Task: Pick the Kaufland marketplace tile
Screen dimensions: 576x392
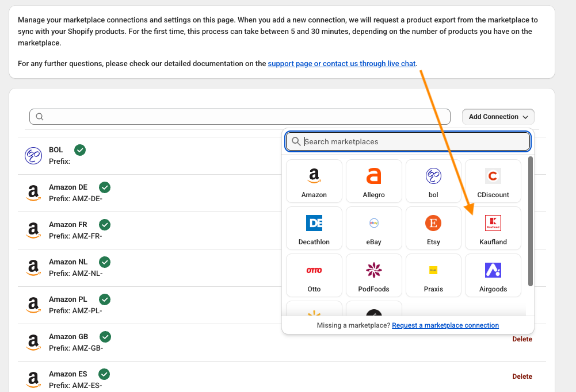Action: tap(493, 228)
